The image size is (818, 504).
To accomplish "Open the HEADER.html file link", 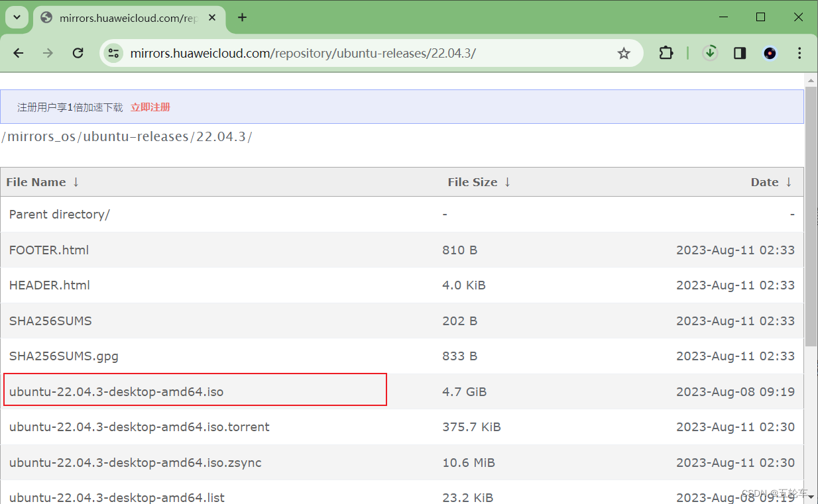I will (x=50, y=285).
